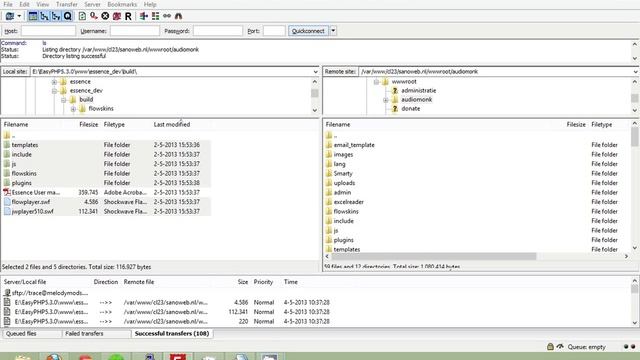Click the FileZilla icon in the taskbar
Screen dimensions: 640x360
coord(178,357)
